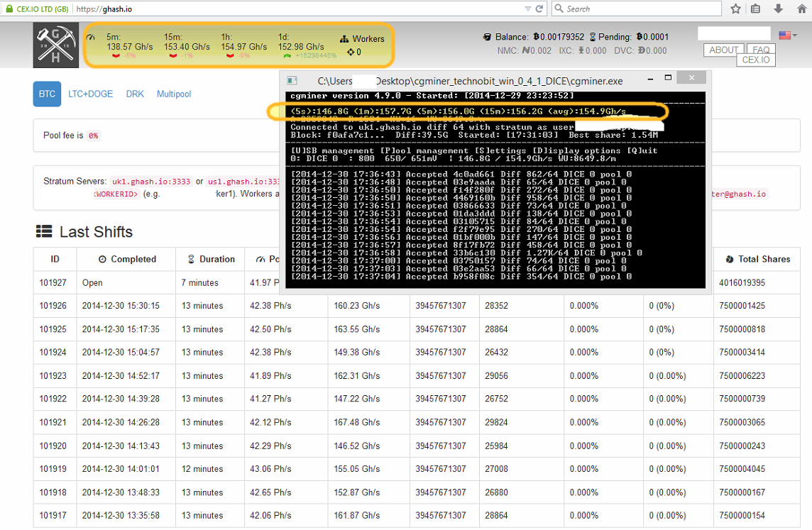Open the bookmarks list icon
The height and width of the screenshot is (530, 812).
pyautogui.click(x=756, y=9)
